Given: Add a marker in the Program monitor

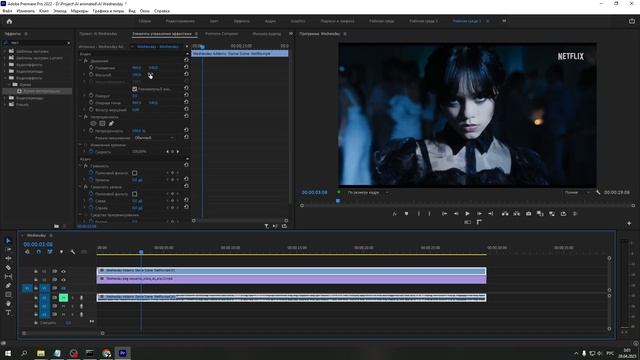Looking at the screenshot, I should click(x=406, y=213).
